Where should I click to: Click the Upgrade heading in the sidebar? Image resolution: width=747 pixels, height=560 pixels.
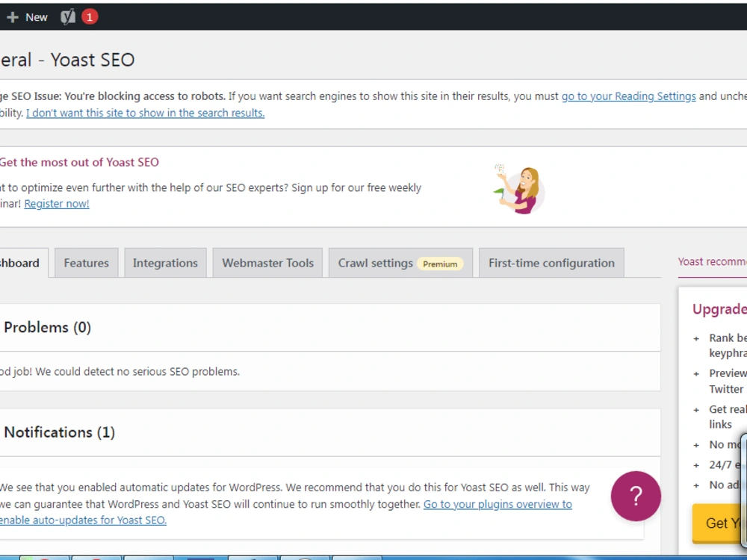coord(719,309)
